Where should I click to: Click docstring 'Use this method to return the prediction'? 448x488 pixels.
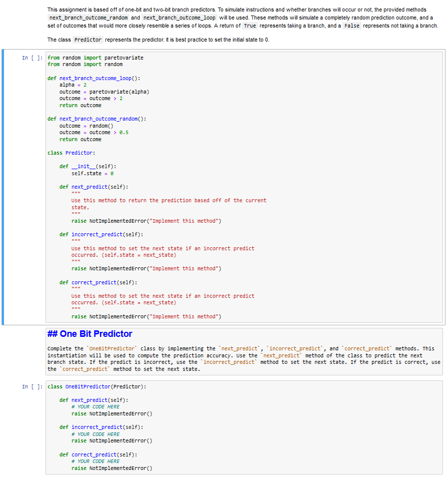[169, 200]
